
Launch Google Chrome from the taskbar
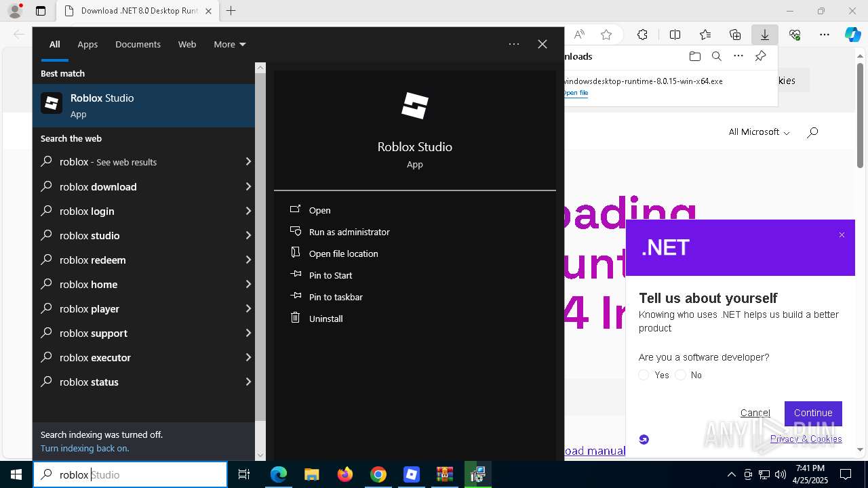pyautogui.click(x=378, y=474)
